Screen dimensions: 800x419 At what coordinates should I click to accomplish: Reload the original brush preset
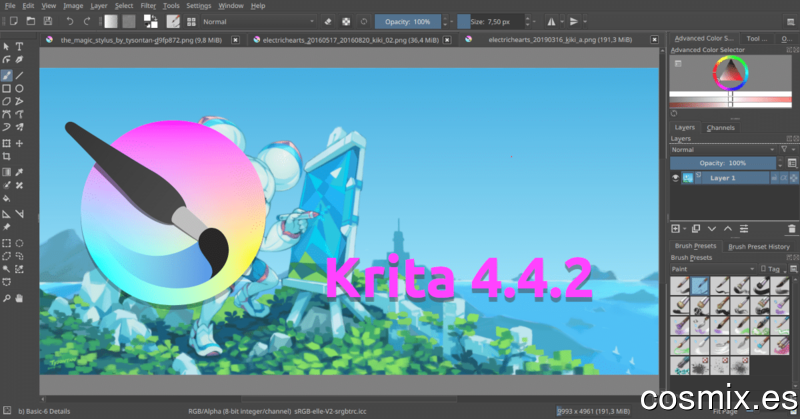[x=364, y=21]
